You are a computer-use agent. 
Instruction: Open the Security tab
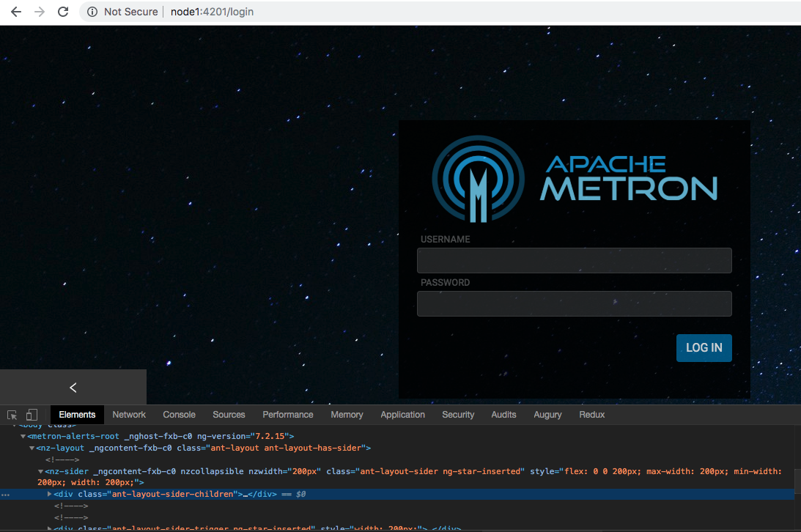(x=458, y=415)
